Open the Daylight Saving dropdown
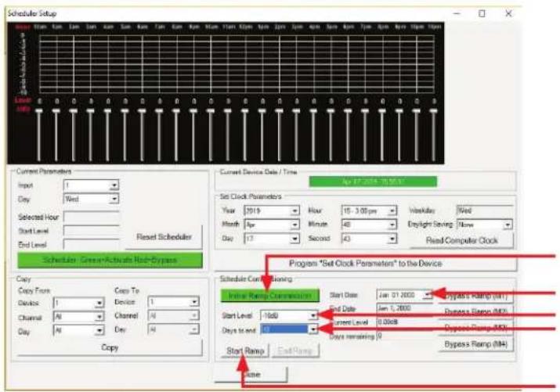This screenshot has width=560, height=392. [485, 225]
